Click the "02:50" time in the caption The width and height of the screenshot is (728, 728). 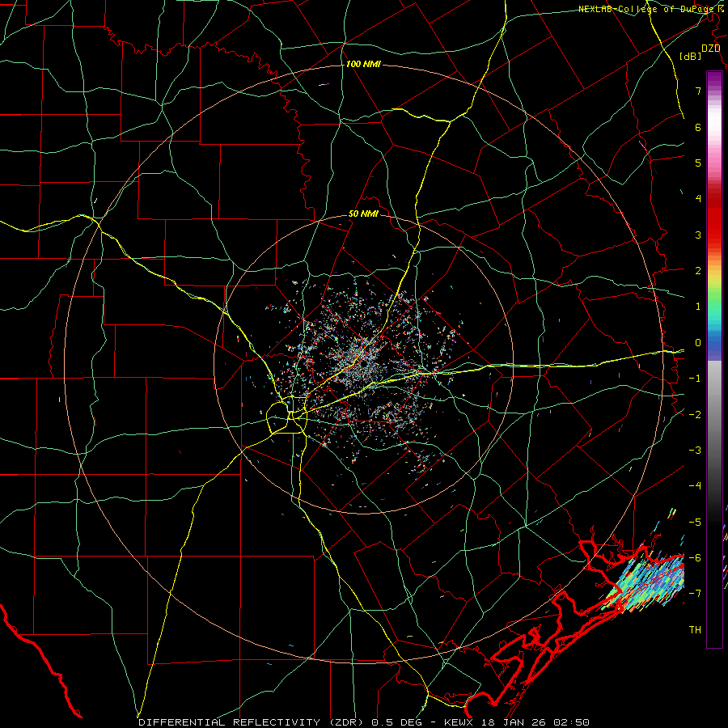572,722
